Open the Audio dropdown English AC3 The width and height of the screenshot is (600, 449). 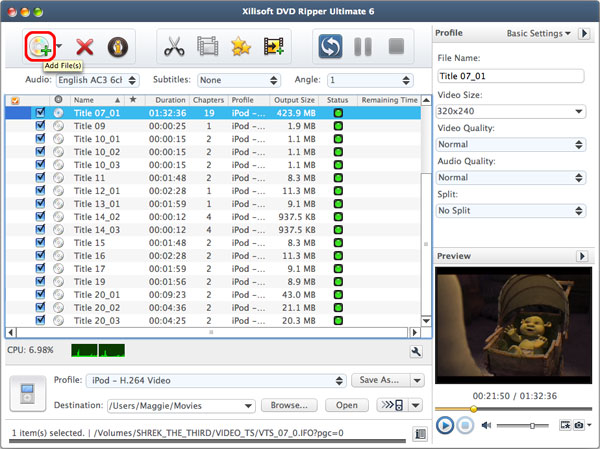[98, 80]
